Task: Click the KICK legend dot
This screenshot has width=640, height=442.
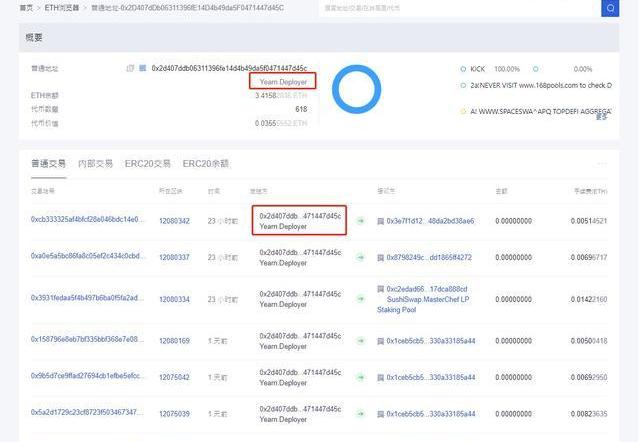Action: (463, 69)
